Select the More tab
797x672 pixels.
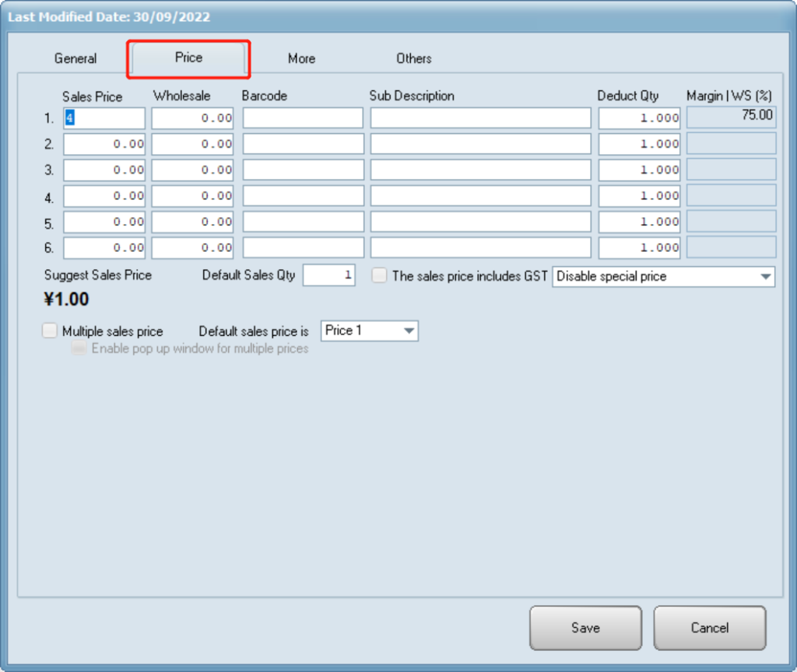(x=301, y=58)
